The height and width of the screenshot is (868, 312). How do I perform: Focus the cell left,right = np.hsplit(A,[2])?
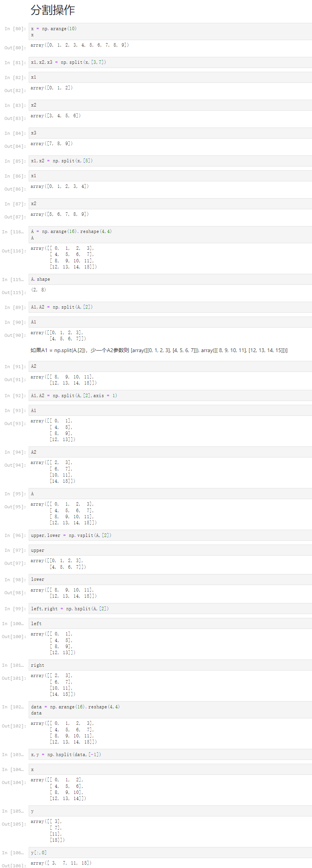[170, 609]
